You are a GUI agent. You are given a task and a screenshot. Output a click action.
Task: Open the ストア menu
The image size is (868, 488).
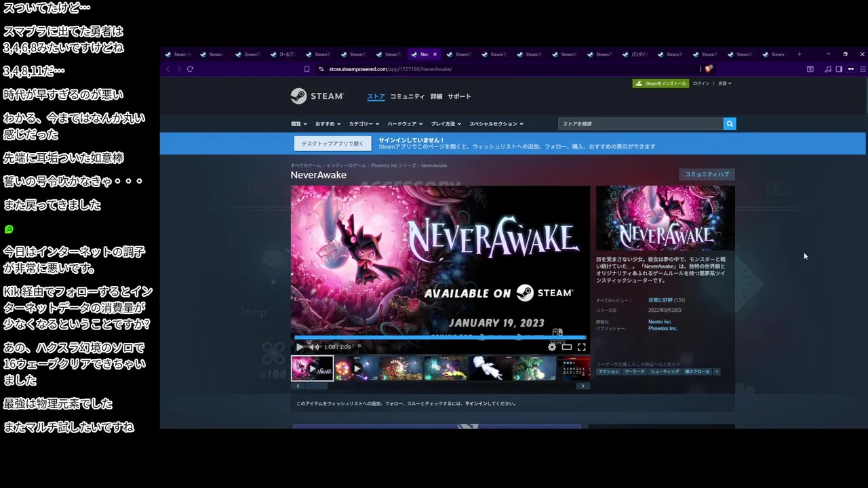click(376, 96)
